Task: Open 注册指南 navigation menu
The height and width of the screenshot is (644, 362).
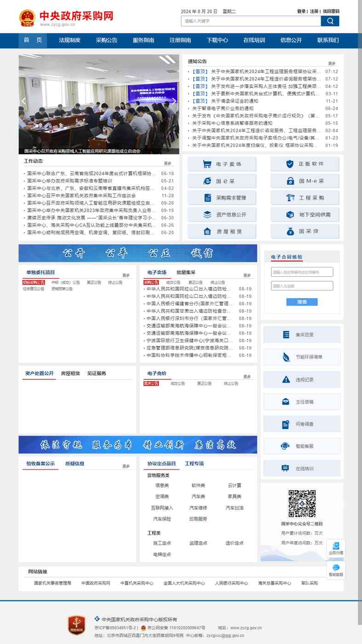Action: click(180, 41)
